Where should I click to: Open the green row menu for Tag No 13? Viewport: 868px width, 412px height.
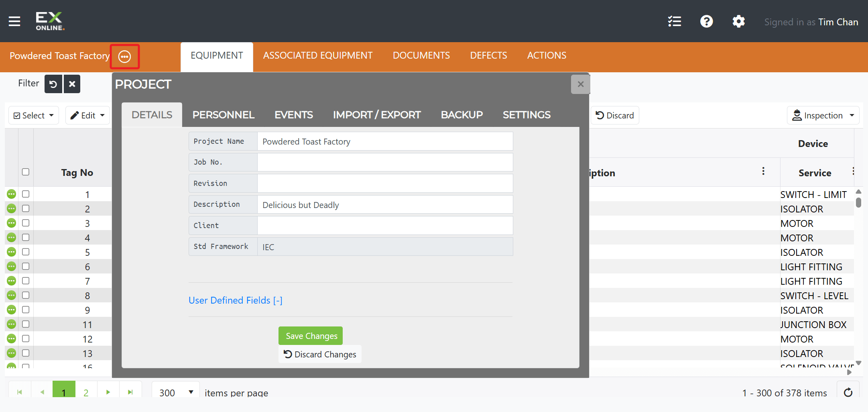tap(12, 353)
